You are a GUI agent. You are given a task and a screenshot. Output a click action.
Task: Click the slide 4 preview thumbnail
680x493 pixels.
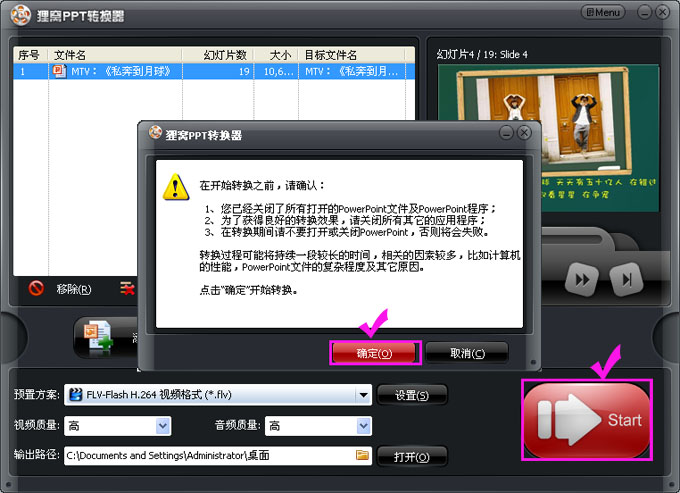click(x=546, y=130)
